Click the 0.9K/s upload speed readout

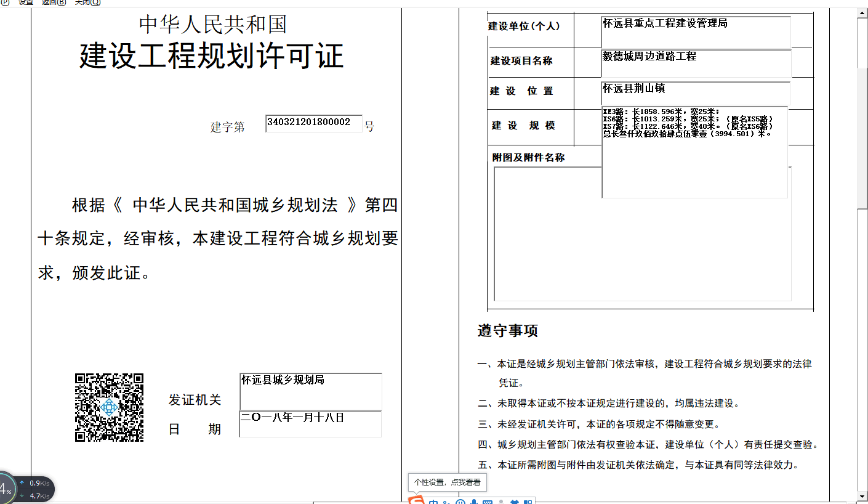point(39,483)
